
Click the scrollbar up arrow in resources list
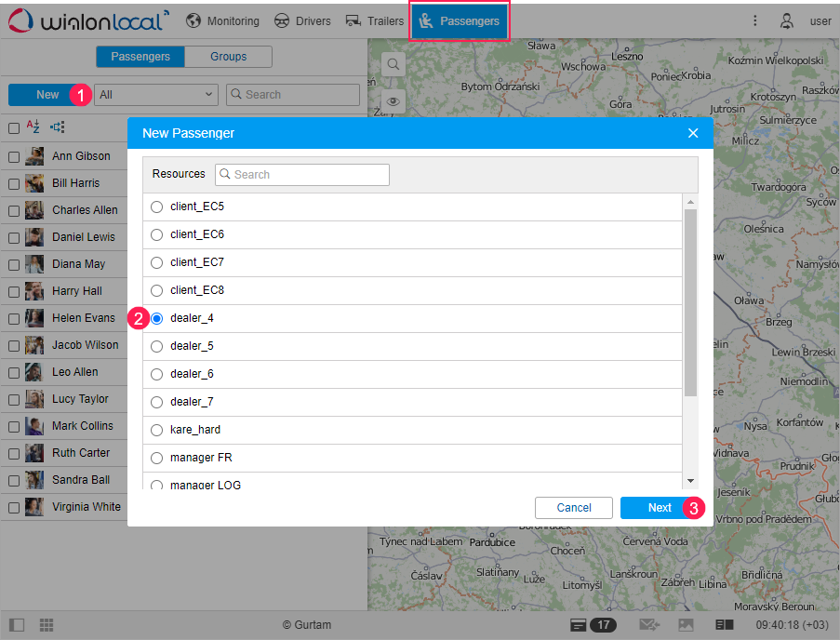point(690,202)
